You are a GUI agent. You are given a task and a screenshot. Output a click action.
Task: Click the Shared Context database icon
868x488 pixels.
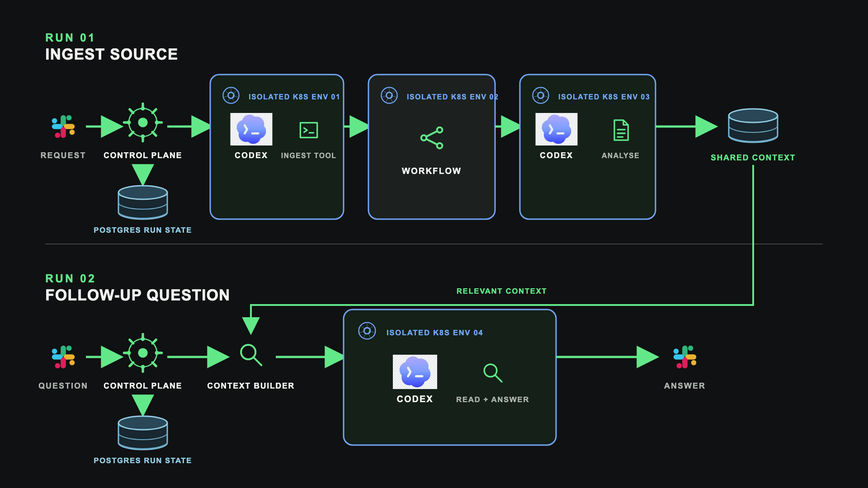click(753, 125)
